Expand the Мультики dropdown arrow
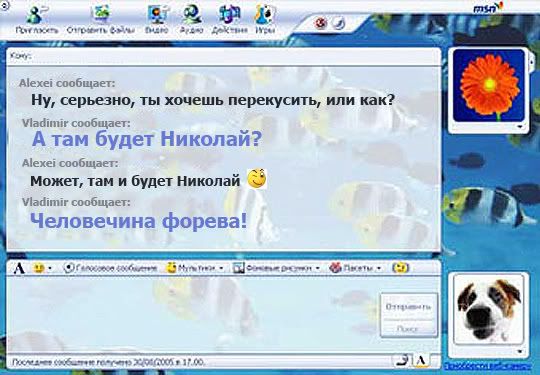This screenshot has height=375, width=540. click(x=221, y=268)
